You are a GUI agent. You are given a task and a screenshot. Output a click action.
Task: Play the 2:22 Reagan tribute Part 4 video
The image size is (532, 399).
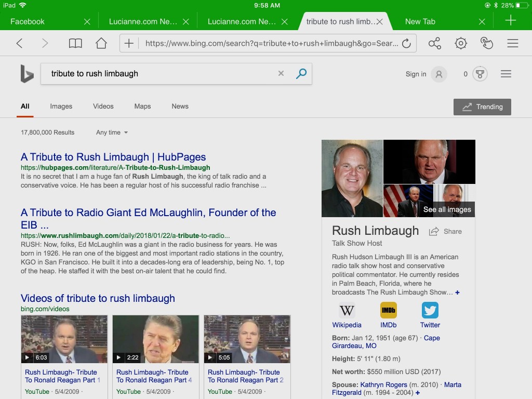[x=156, y=339]
